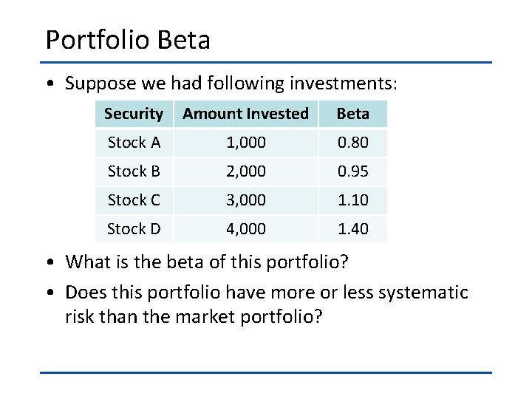Select the 2,000 amount cell
The width and height of the screenshot is (532, 399).
pos(245,171)
